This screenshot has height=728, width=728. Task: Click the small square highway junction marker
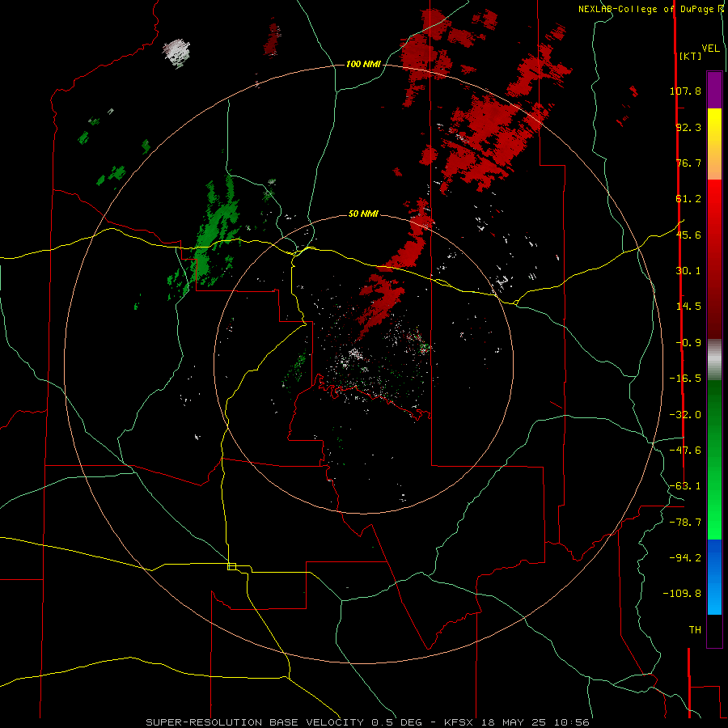(231, 566)
